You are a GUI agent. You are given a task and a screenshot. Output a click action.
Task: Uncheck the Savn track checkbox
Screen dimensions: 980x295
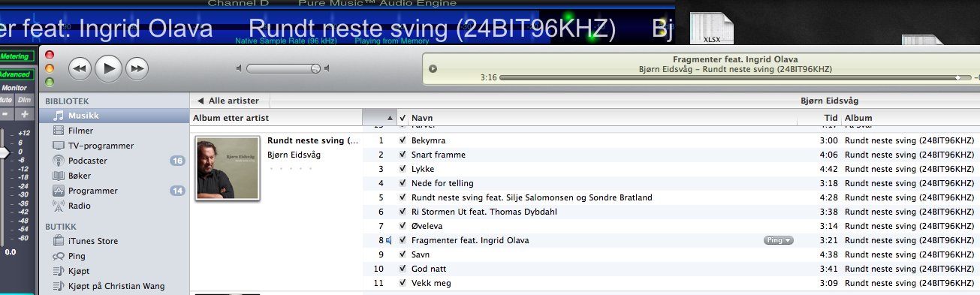[x=403, y=254]
